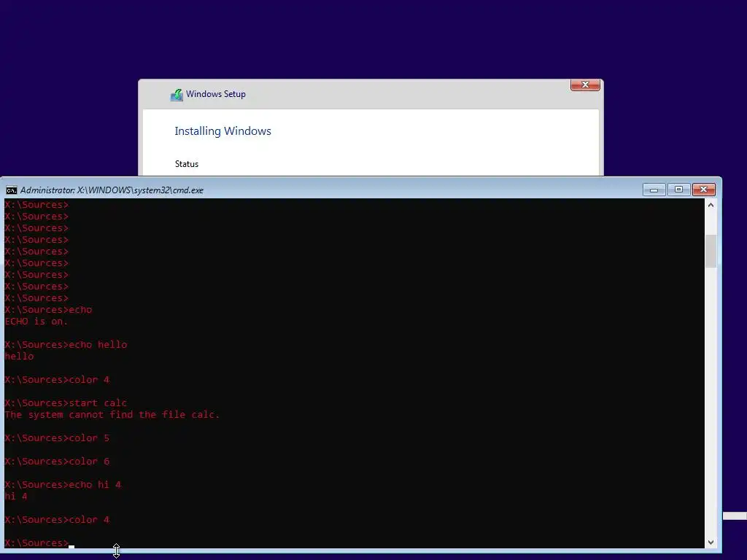Click the Windows Setup installer icon
This screenshot has height=560, width=747.
click(x=177, y=95)
